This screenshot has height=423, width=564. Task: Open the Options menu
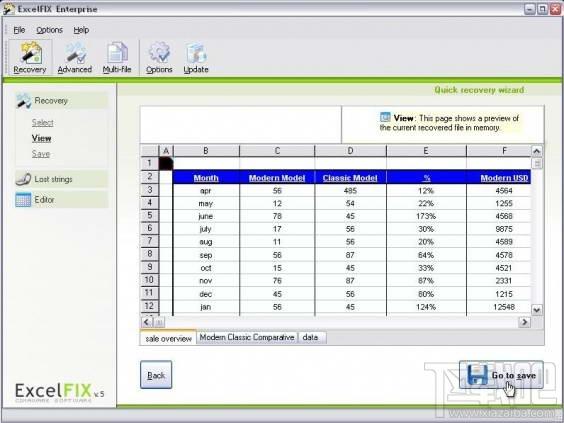[50, 30]
